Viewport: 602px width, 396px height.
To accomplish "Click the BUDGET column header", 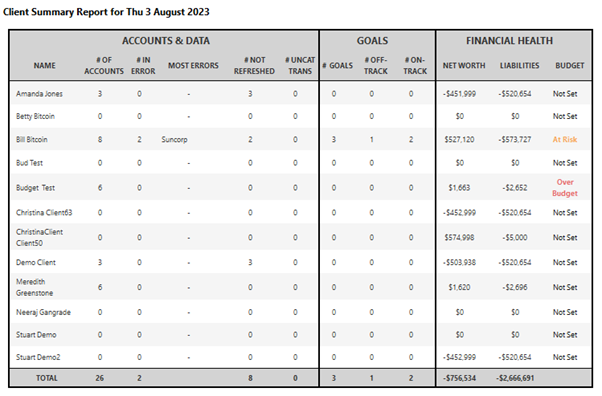I will (570, 66).
